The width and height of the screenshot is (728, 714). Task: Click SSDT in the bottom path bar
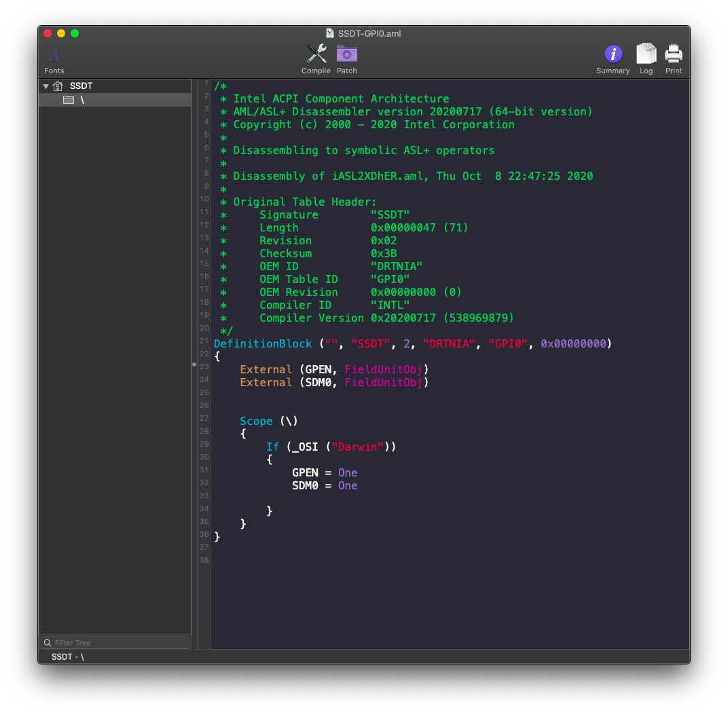click(62, 657)
